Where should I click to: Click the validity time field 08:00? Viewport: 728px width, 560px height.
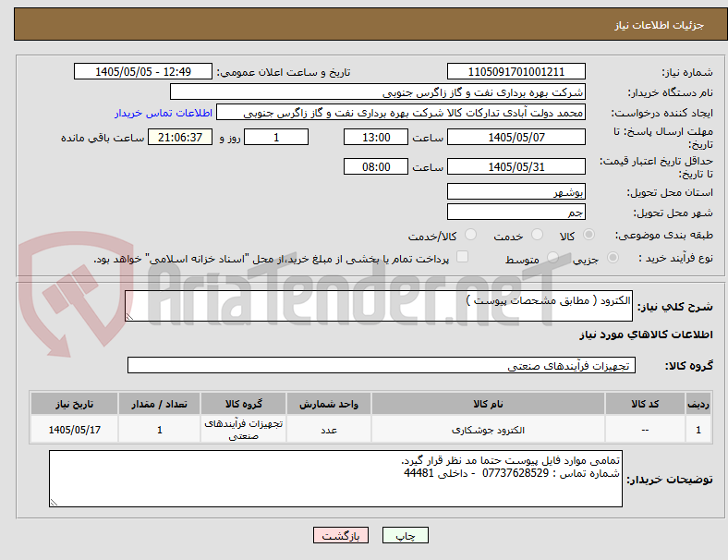[376, 166]
